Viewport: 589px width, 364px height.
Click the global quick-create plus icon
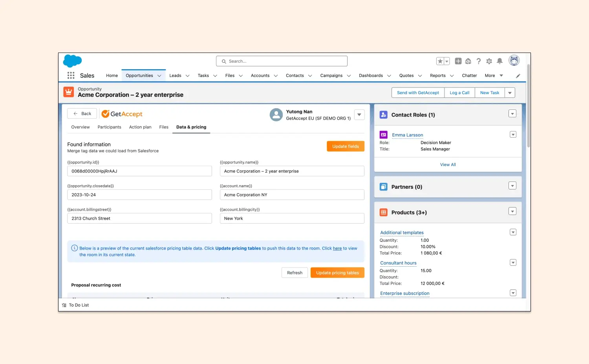458,61
